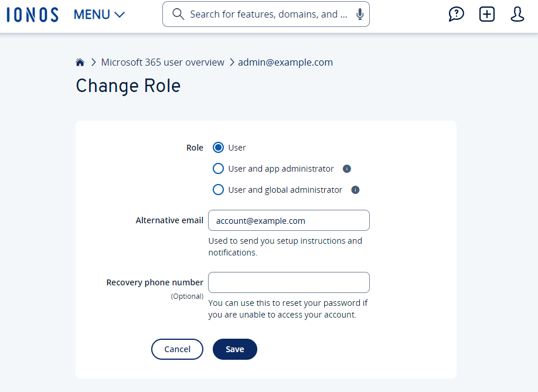Image resolution: width=538 pixels, height=392 pixels.
Task: Show info for global administrator role
Action: point(355,190)
